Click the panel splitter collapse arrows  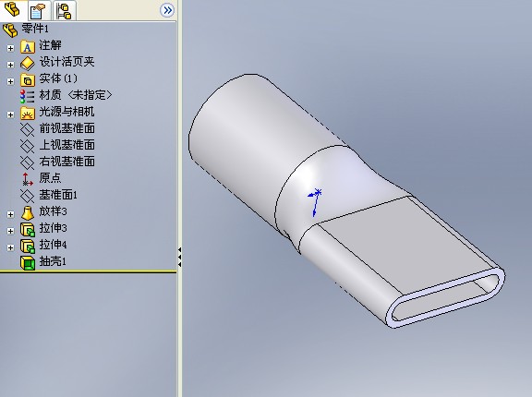179,258
